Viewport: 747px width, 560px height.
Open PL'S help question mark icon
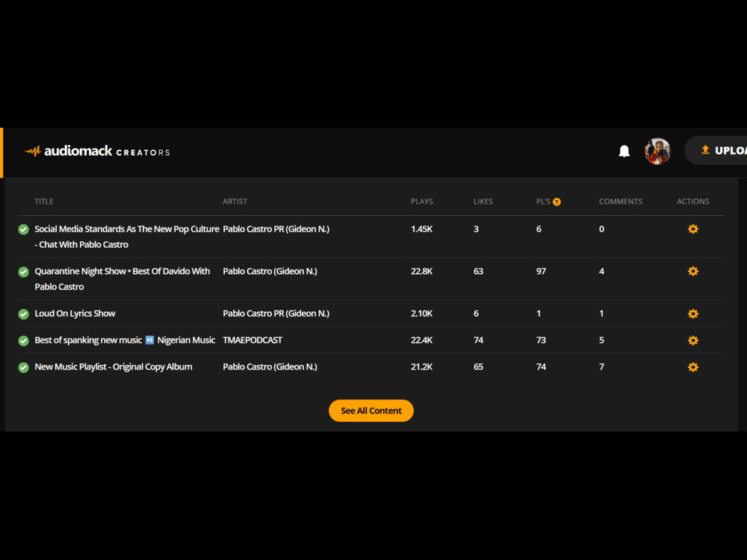(x=557, y=202)
